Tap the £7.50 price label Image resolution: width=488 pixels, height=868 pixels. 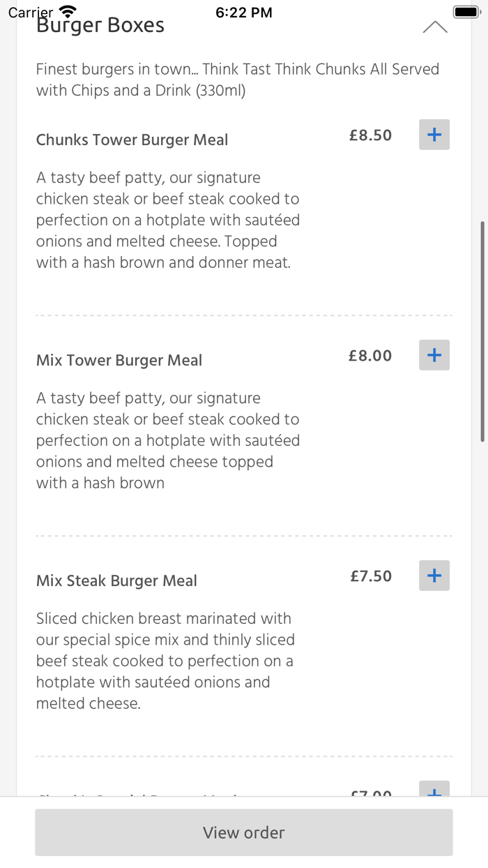(x=370, y=576)
